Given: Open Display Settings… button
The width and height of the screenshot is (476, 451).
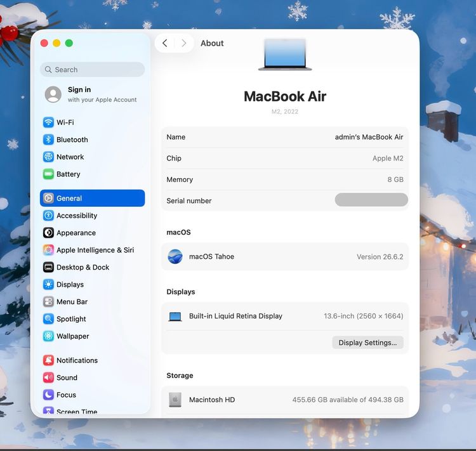Looking at the screenshot, I should pos(367,343).
